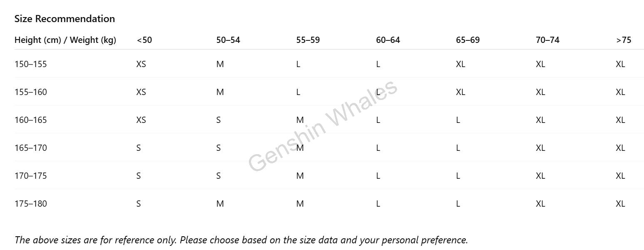Click the italic sizes reference disclaimer text
644x250 pixels.
click(x=241, y=240)
